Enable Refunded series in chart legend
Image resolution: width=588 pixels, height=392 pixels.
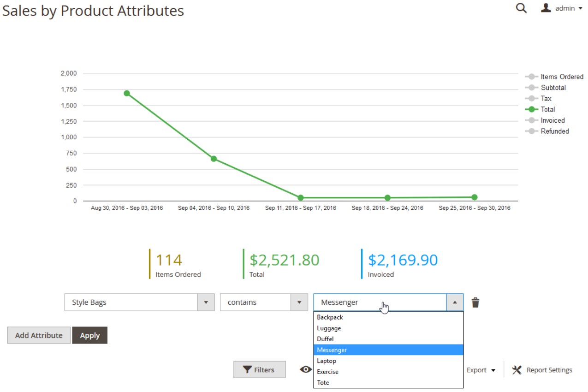554,131
